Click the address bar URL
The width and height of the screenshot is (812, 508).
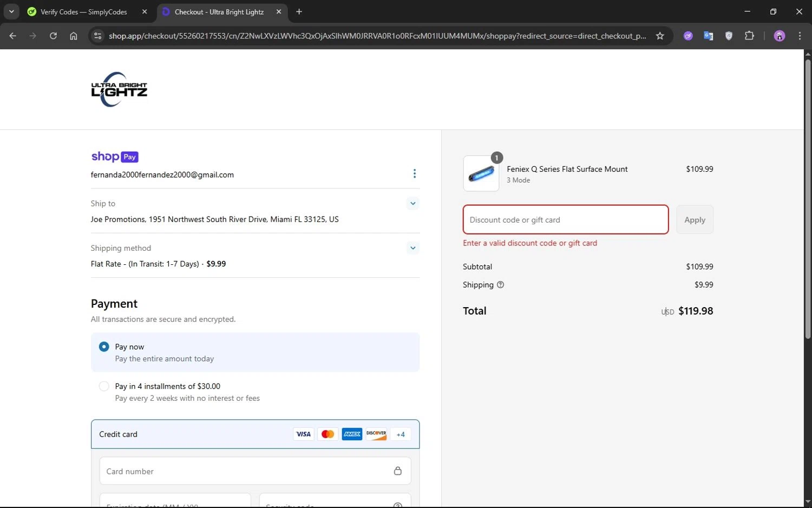pyautogui.click(x=377, y=36)
